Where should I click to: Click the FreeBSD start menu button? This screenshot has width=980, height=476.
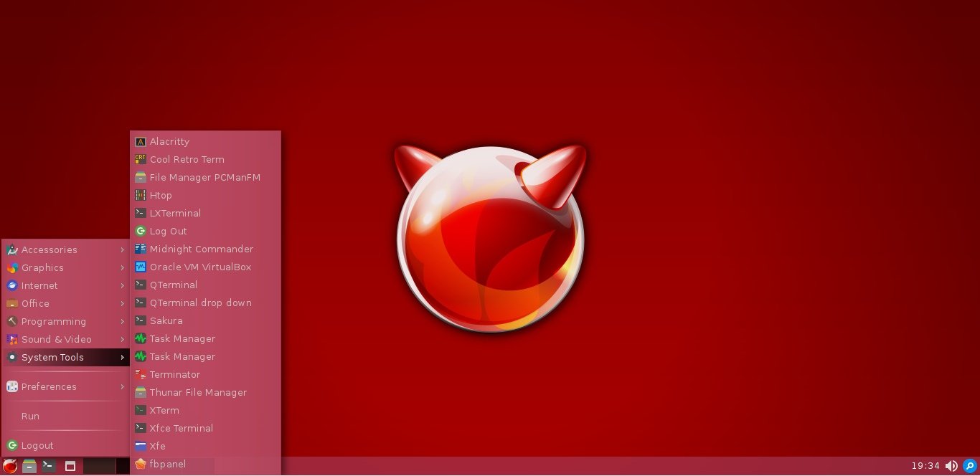pyautogui.click(x=10, y=466)
